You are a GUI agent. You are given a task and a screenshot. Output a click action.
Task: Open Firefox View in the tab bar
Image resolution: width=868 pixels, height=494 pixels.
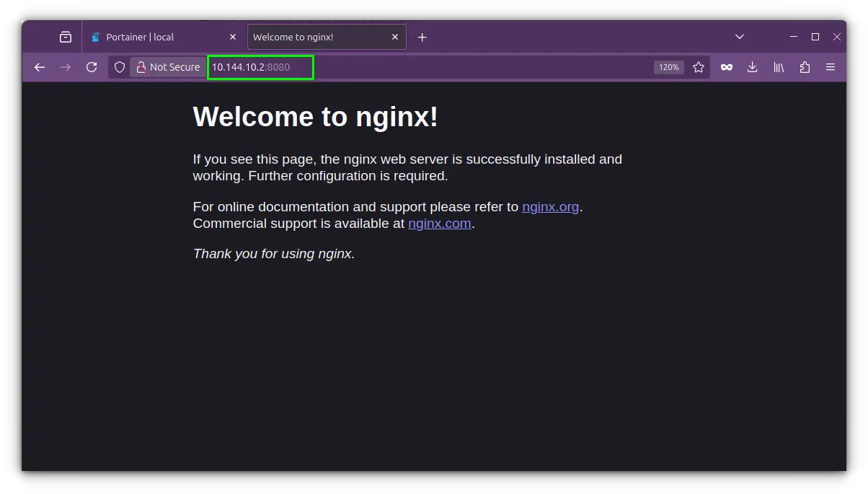coord(65,37)
